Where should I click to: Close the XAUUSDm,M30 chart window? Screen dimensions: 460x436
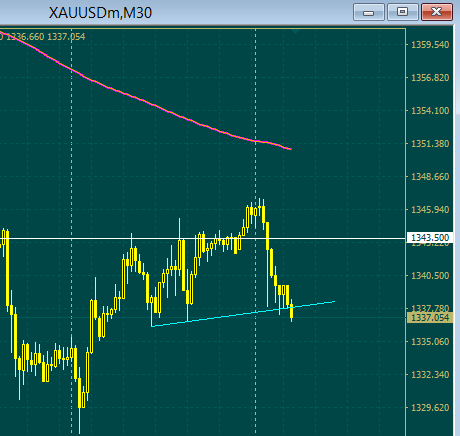437,12
